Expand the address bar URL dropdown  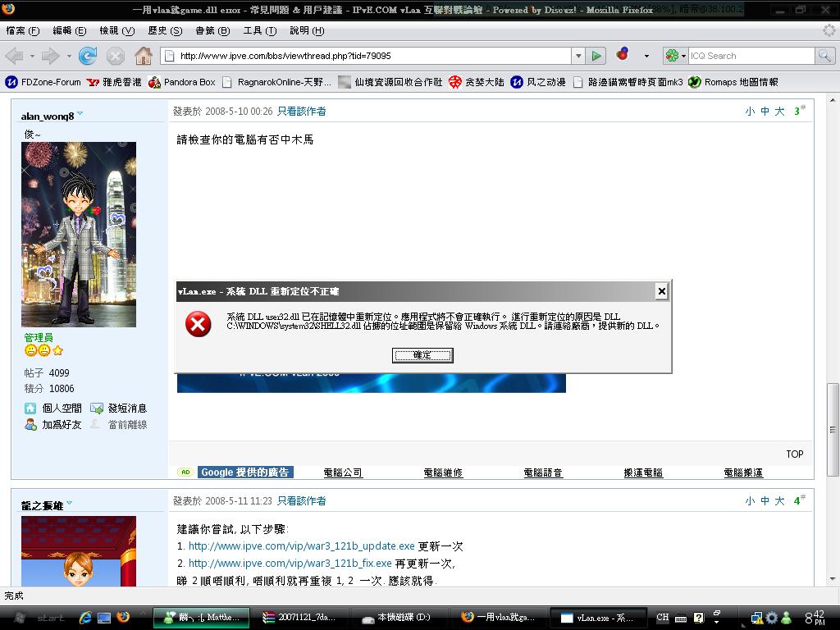578,56
